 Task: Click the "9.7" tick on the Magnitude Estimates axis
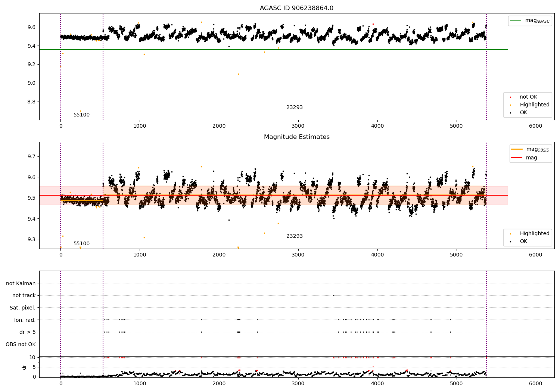(x=32, y=156)
